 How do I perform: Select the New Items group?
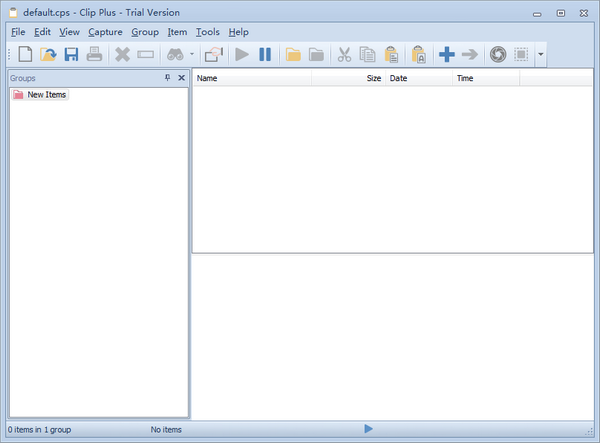46,95
